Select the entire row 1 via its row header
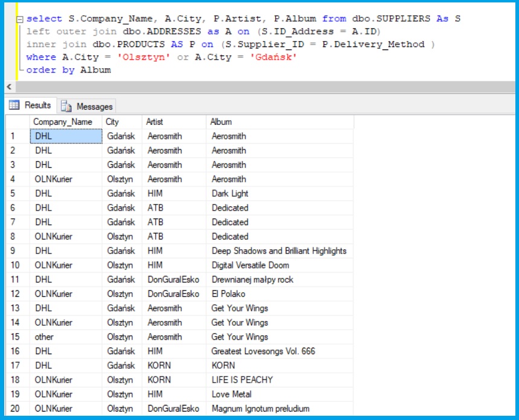Viewport: 519px width, 420px height. pyautogui.click(x=13, y=136)
